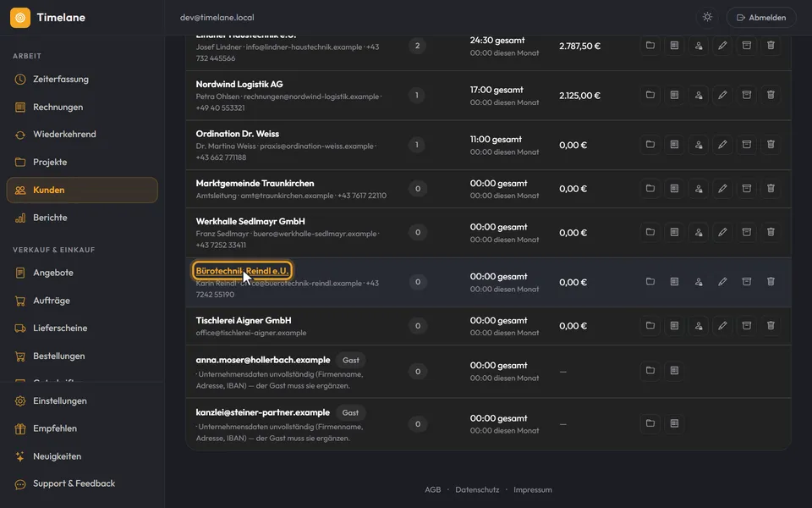Open folder icon for anna.moser@hollerbach.example guest
Screen dimensions: 812x508
pos(650,371)
